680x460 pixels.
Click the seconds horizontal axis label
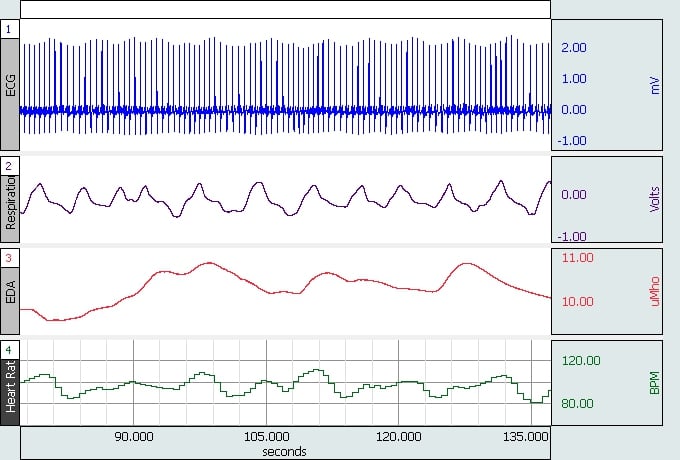click(284, 451)
